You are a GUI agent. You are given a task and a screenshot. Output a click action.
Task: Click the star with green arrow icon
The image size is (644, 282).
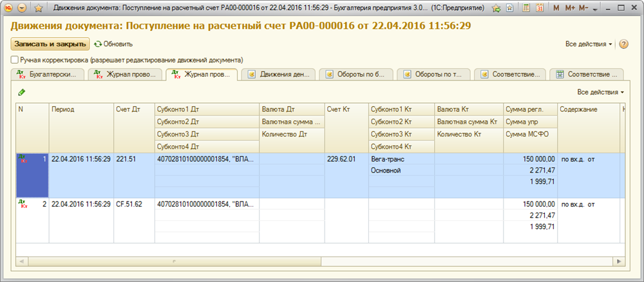(496, 8)
